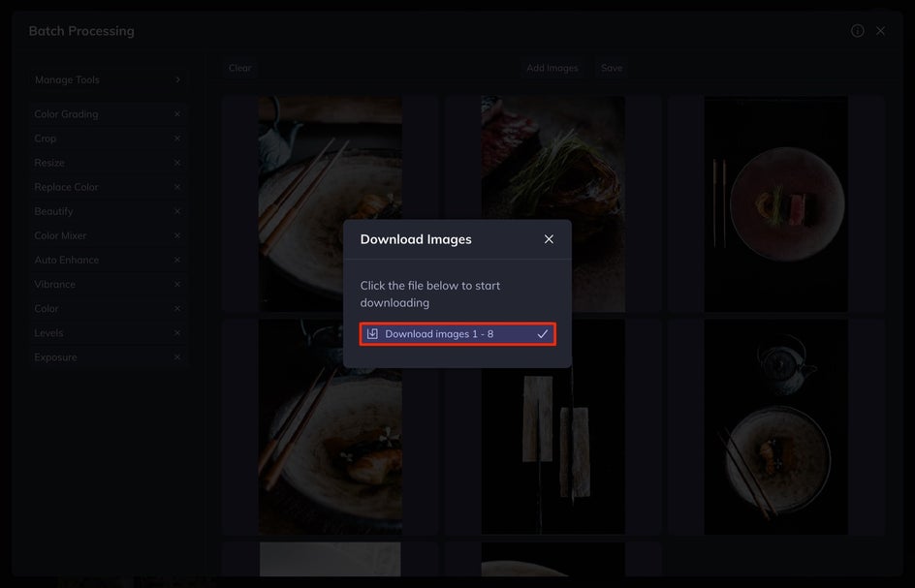Open the Auto Enhance tool entry

point(108,261)
